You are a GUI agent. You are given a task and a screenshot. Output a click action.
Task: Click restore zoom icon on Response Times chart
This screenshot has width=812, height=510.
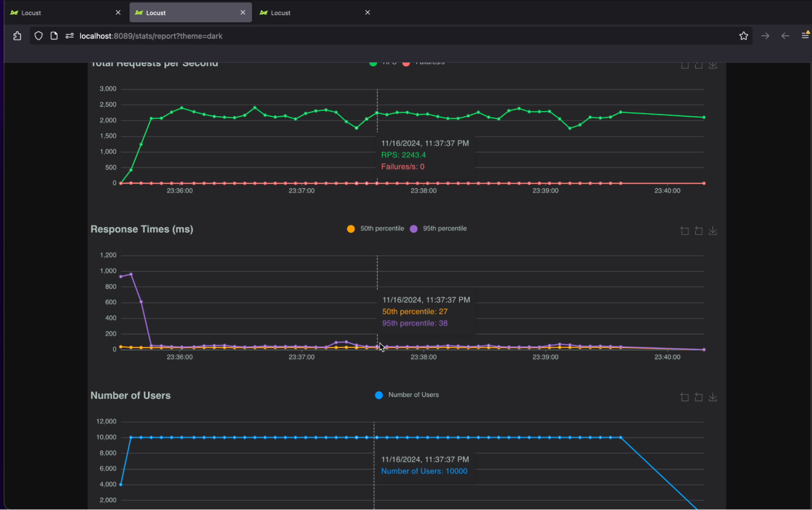699,231
